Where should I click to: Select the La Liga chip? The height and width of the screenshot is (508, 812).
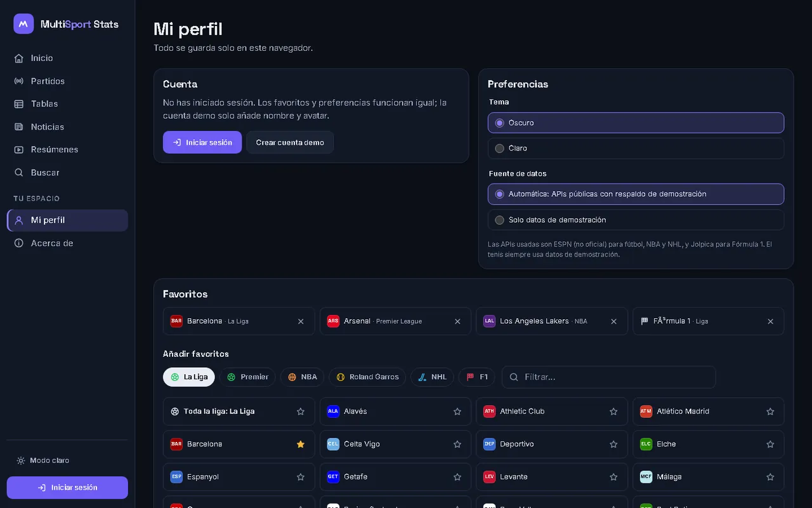pyautogui.click(x=189, y=377)
